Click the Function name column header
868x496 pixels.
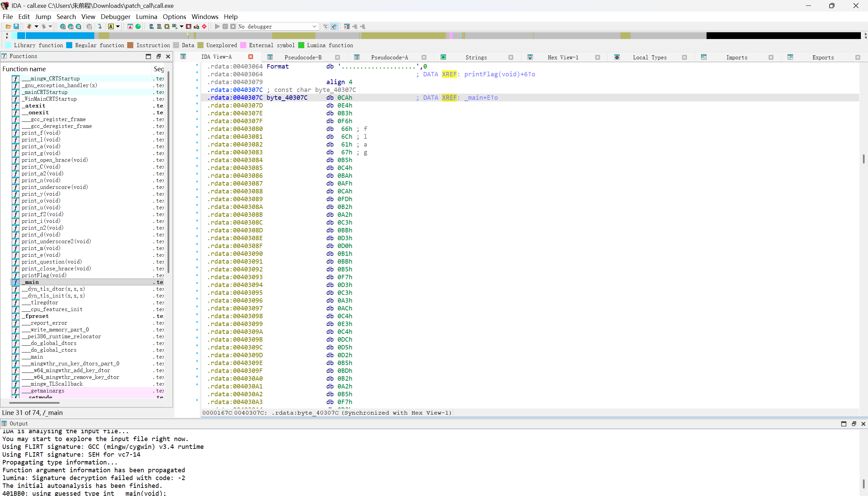tap(24, 69)
